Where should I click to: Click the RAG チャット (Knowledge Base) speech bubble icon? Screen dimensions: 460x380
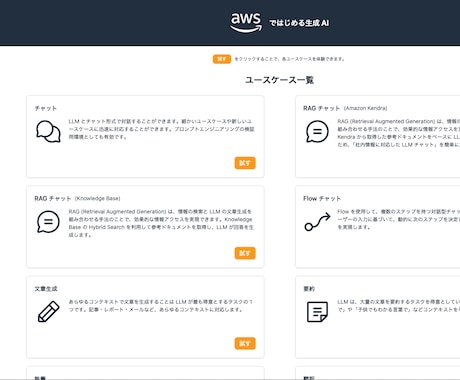[48, 222]
